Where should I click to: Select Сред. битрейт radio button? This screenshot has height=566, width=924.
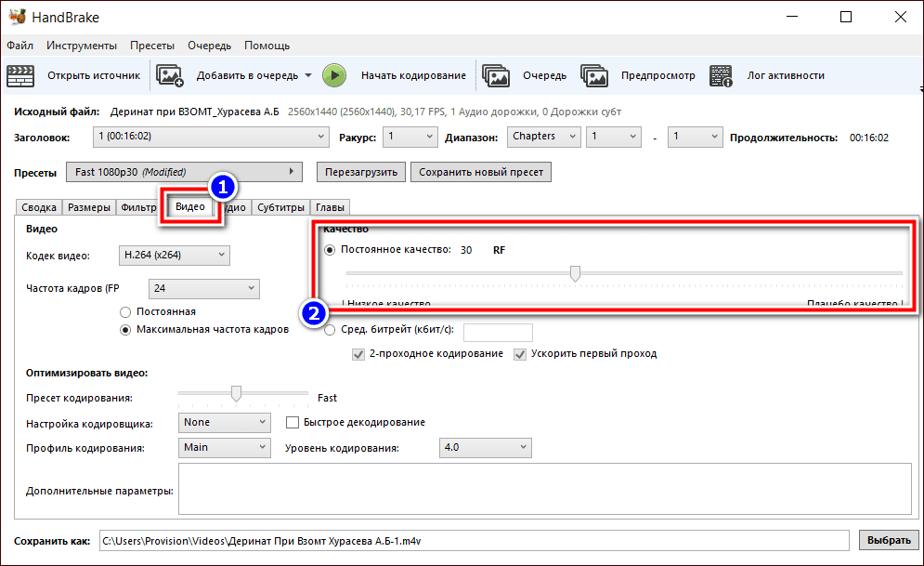coord(330,330)
